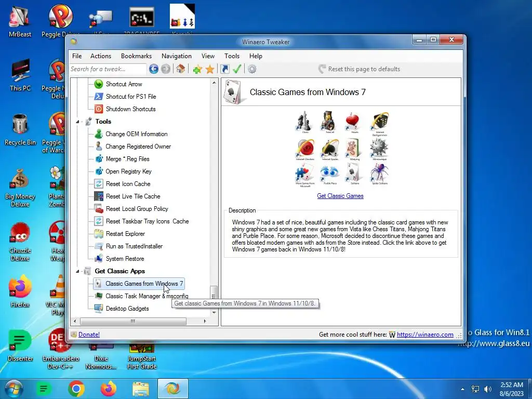532x399 pixels.
Task: Select JumpStart First Grade desktop icon
Action: tap(141, 355)
